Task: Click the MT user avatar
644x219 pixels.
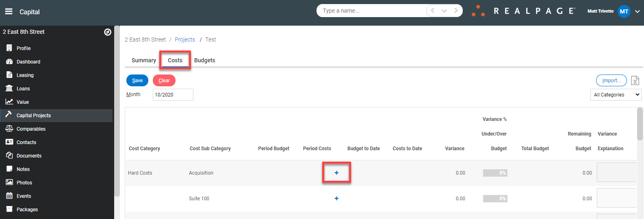Action: coord(624,11)
